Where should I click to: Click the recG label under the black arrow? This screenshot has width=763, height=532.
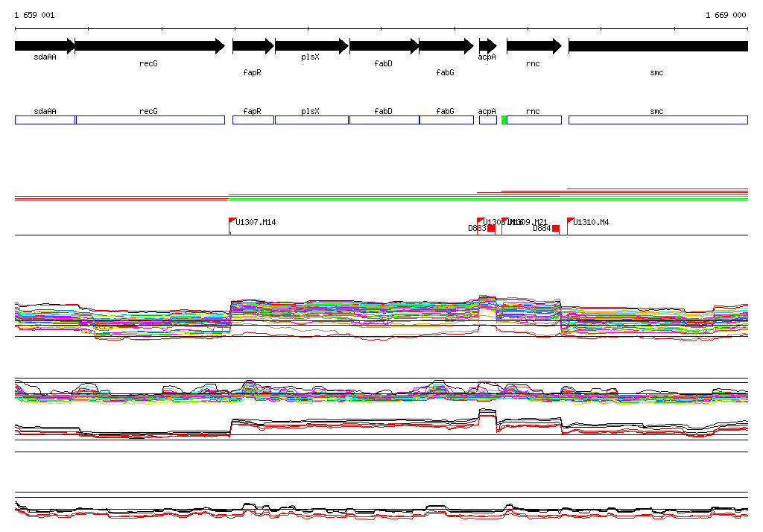[x=148, y=64]
